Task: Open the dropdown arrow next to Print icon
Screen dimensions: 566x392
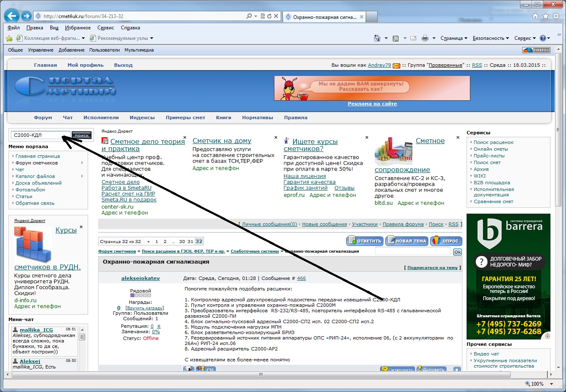Action: [x=434, y=38]
